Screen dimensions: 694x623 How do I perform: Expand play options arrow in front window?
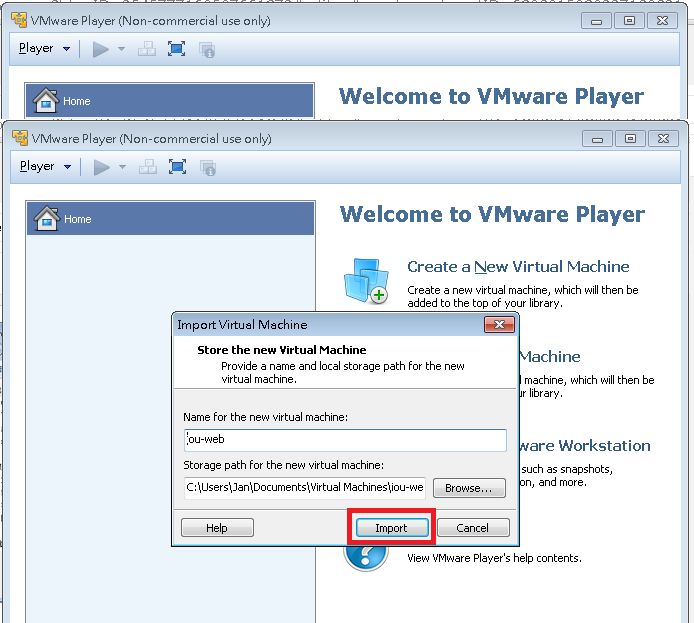[123, 167]
